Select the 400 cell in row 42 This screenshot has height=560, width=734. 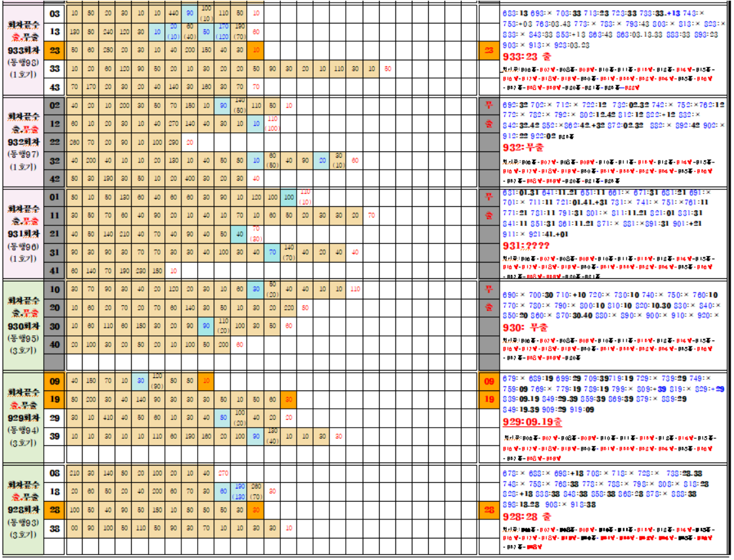click(x=189, y=178)
